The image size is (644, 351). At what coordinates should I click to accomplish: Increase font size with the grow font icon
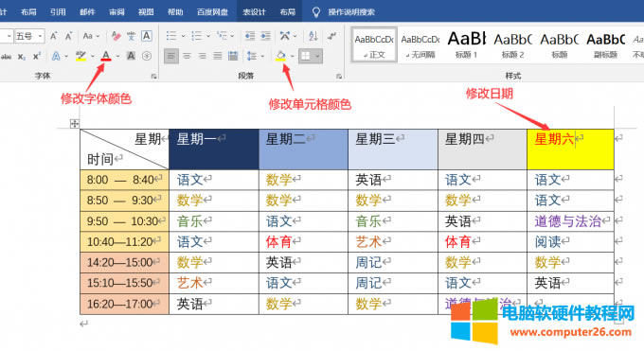pyautogui.click(x=54, y=36)
